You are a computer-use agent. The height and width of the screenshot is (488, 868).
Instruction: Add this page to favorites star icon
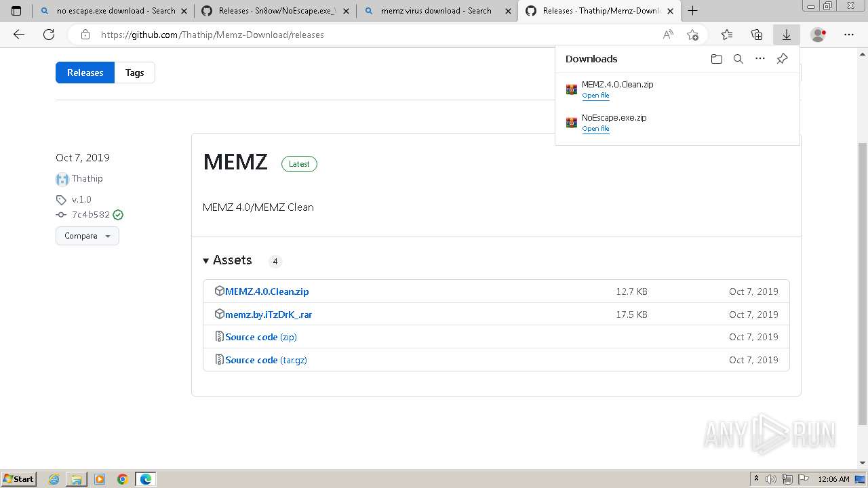click(692, 35)
